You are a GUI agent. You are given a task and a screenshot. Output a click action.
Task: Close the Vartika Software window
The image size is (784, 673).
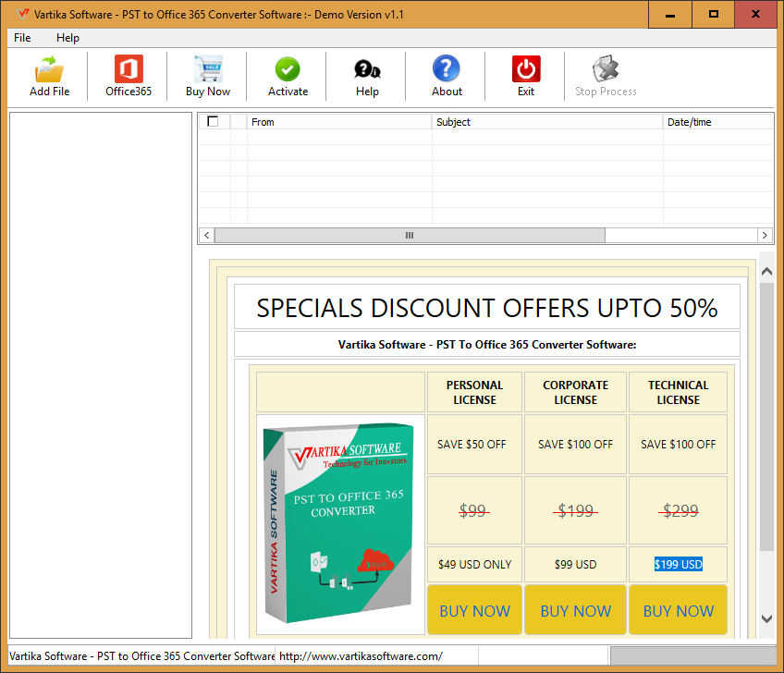[x=755, y=15]
